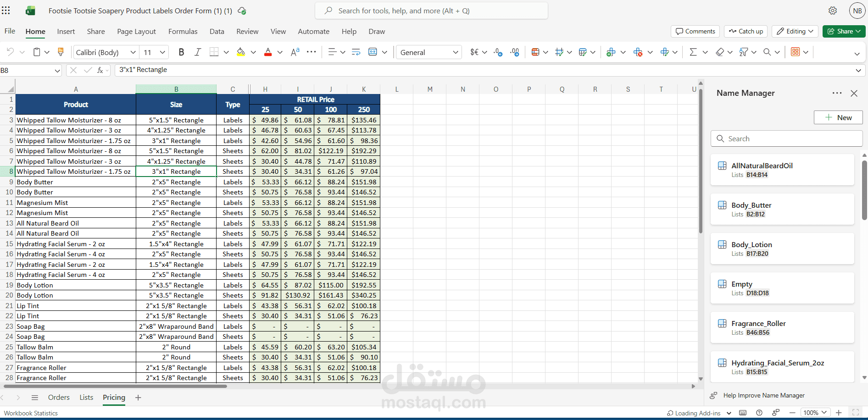The height and width of the screenshot is (420, 868).
Task: Click the Format cells icon
Action: click(x=664, y=52)
